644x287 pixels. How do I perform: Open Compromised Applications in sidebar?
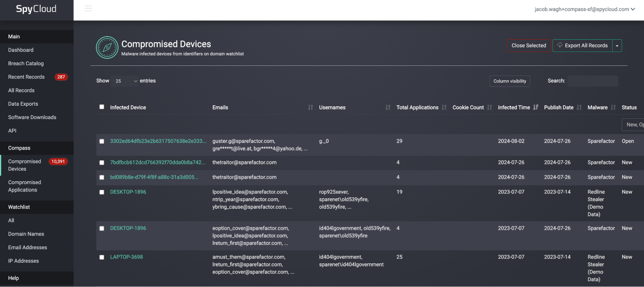24,186
